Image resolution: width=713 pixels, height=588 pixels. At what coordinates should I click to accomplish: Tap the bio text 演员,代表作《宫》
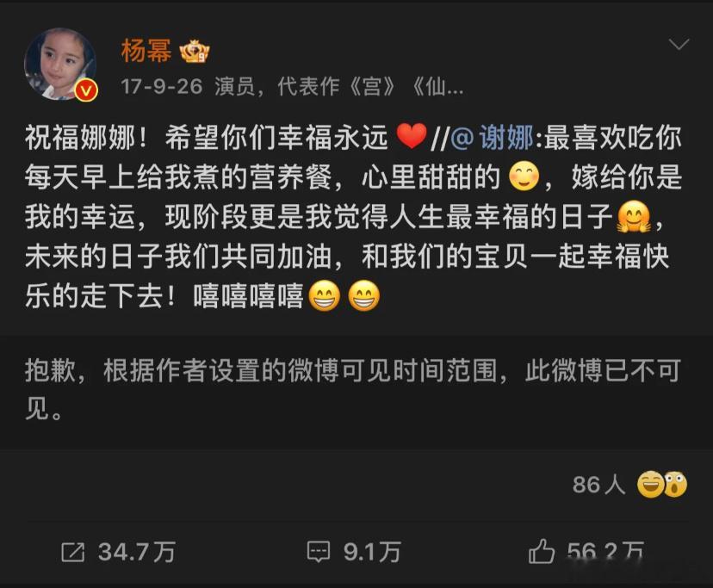tap(306, 86)
